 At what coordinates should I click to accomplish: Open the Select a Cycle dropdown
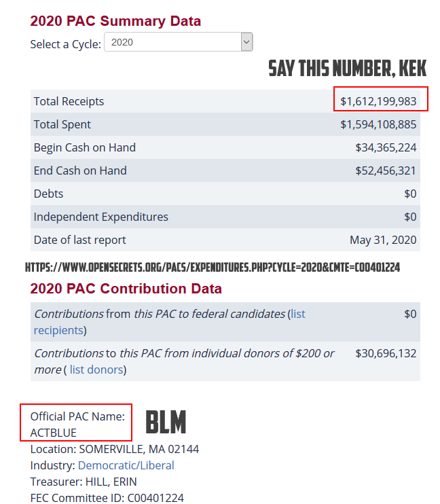(x=179, y=42)
